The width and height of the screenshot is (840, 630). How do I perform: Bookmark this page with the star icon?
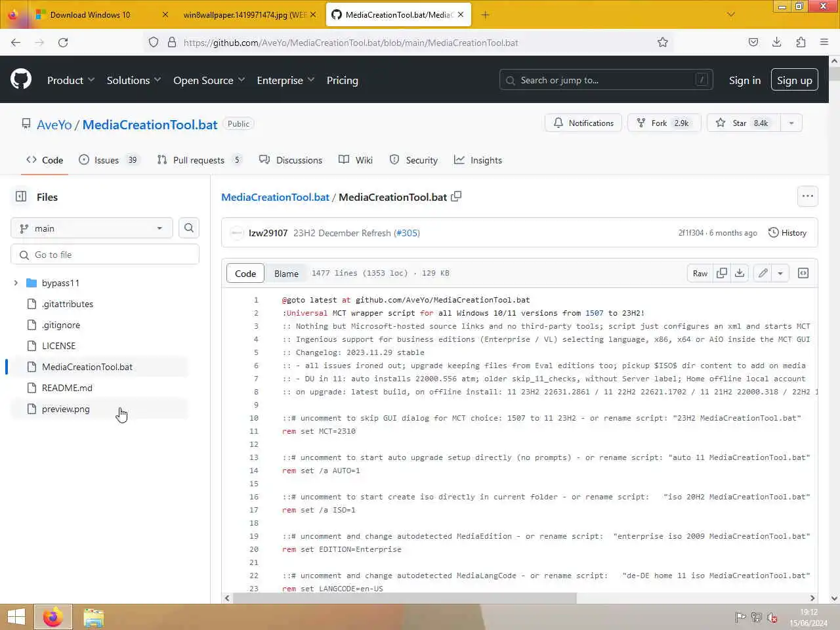tap(663, 43)
